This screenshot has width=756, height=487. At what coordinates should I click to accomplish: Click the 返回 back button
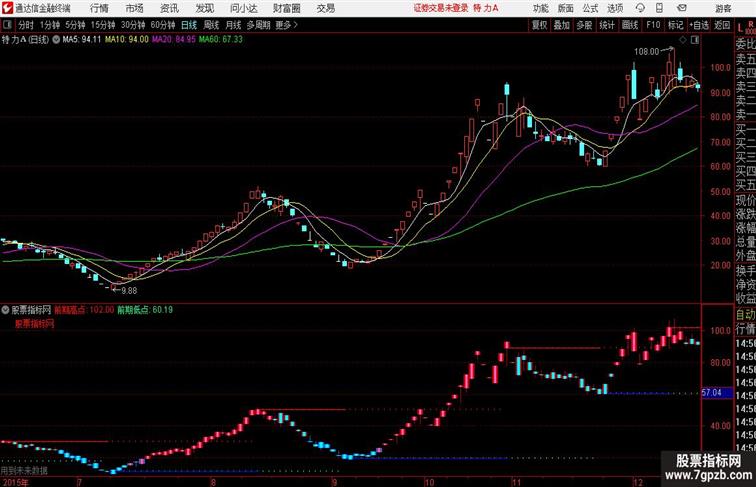coord(722,25)
